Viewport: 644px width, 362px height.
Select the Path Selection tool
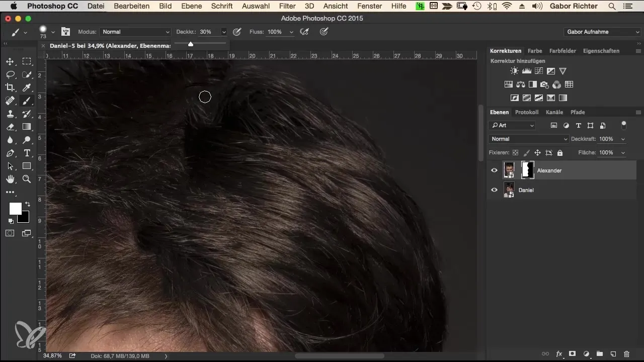[x=10, y=166]
